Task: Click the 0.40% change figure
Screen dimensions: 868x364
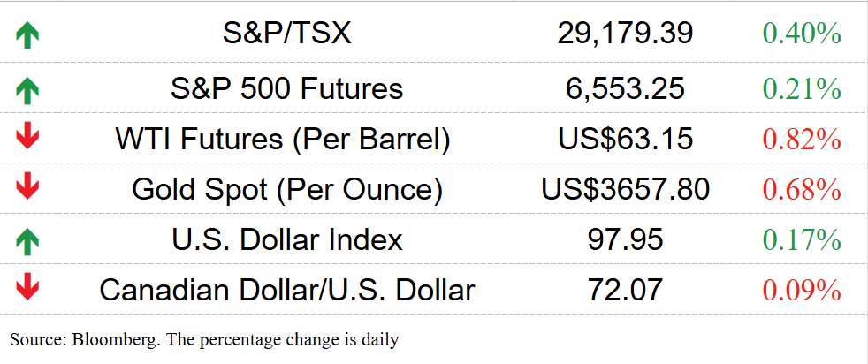Action: [x=802, y=34]
